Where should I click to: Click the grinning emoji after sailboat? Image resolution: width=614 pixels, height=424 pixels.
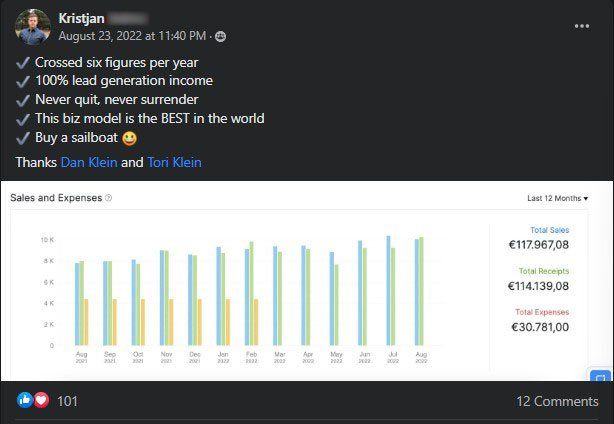130,138
